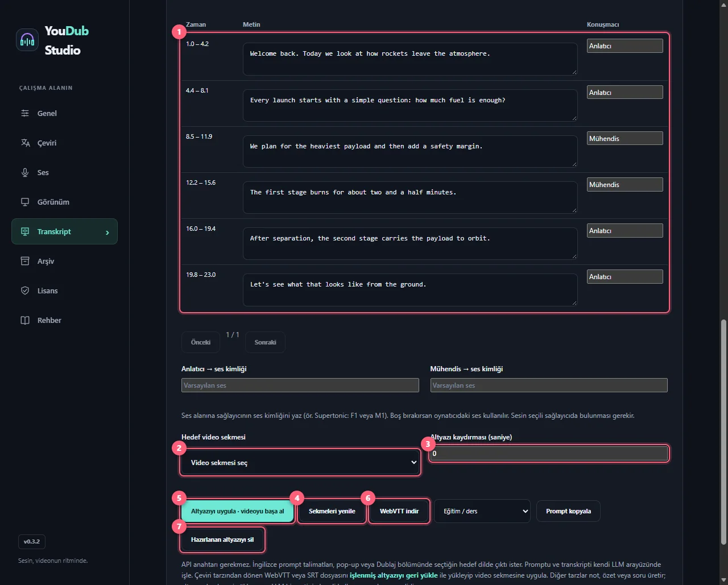Click the "1 / 1" page indicator
Screen dimensions: 728x585
point(233,335)
